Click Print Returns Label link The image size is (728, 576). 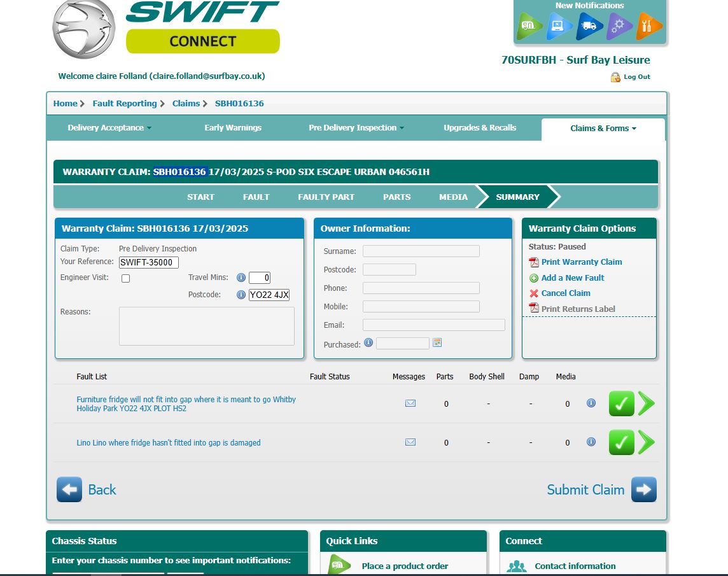coord(578,309)
